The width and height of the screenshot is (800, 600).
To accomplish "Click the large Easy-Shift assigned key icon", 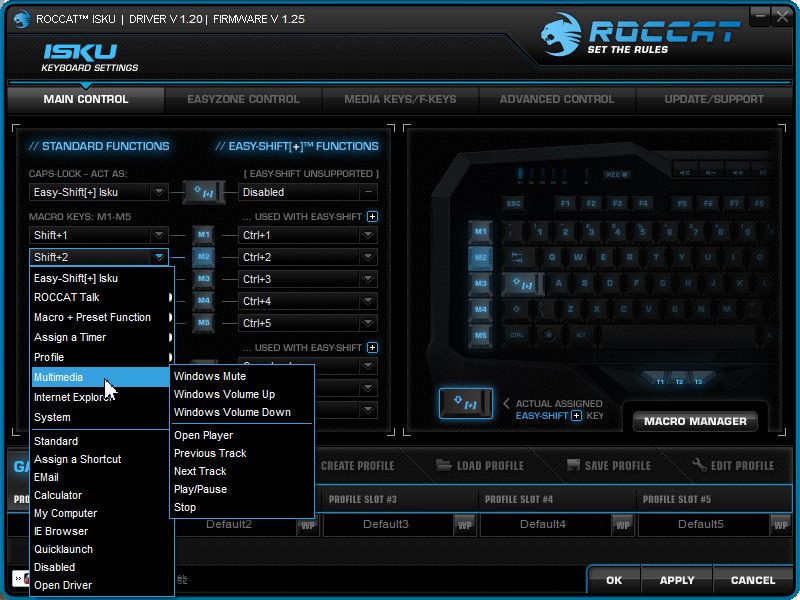I will [x=466, y=403].
